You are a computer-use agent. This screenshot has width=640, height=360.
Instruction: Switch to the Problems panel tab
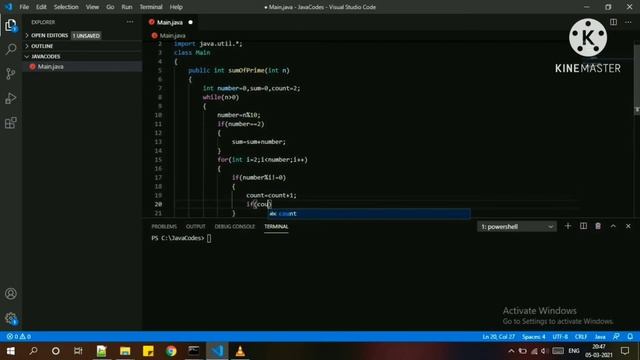tap(164, 227)
